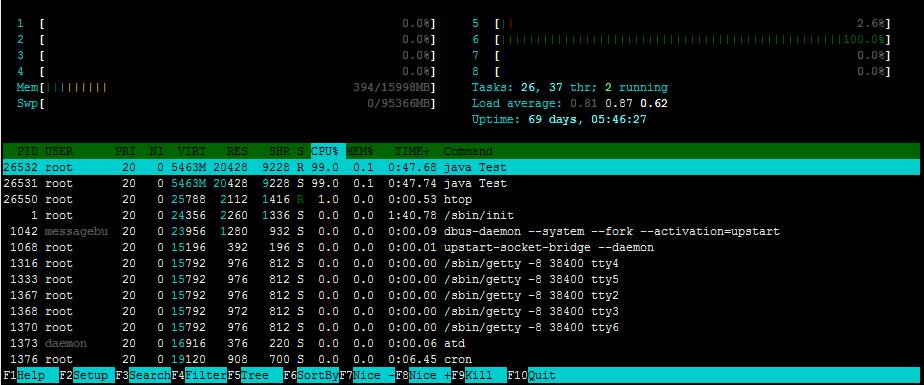The height and width of the screenshot is (385, 924).
Task: Click CPU 8 usage meter bar
Action: pos(692,72)
